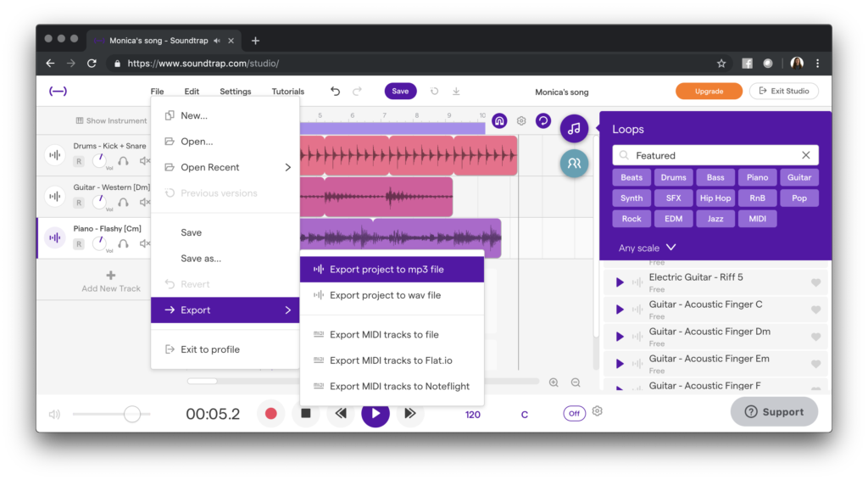Select Export project to wav file
Screen dimensions: 868x480
coord(392,295)
